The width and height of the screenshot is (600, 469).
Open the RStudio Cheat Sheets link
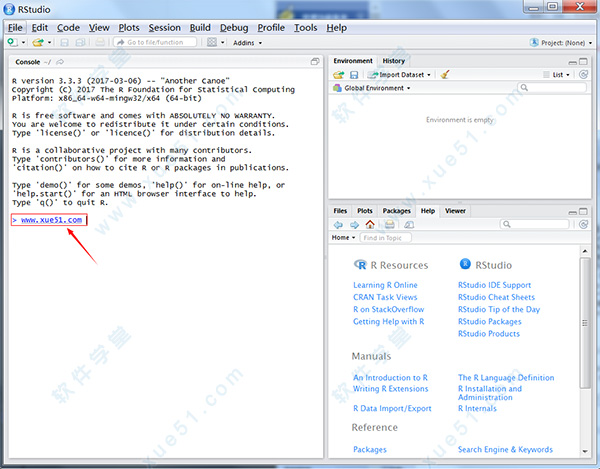coord(496,297)
